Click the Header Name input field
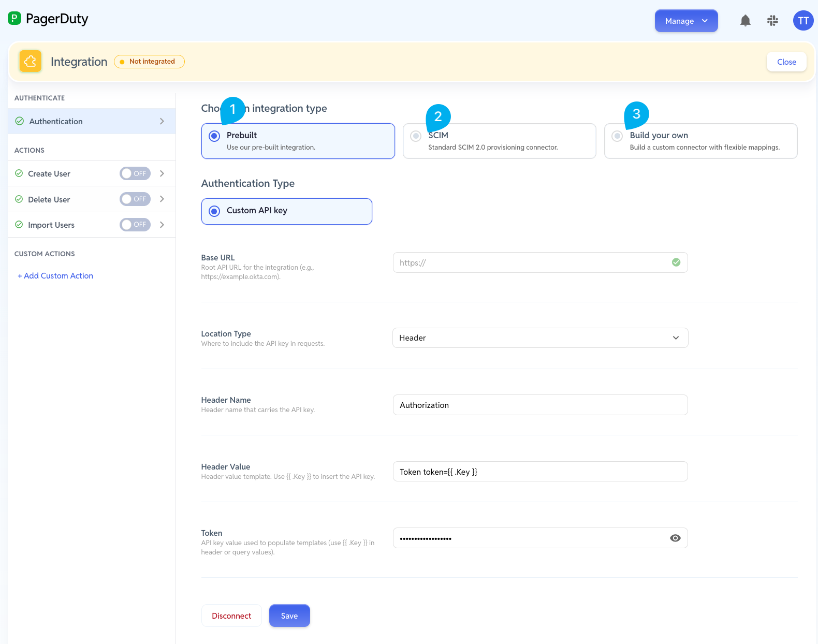818x644 pixels. (x=540, y=405)
